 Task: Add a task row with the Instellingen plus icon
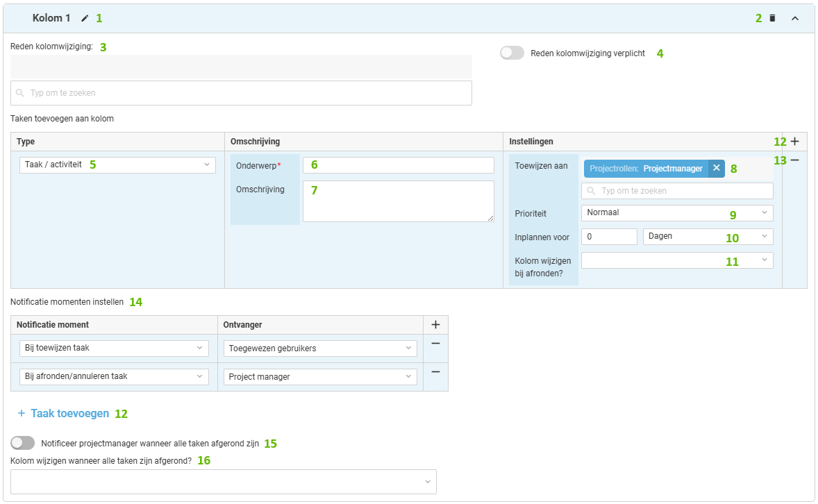(x=794, y=142)
